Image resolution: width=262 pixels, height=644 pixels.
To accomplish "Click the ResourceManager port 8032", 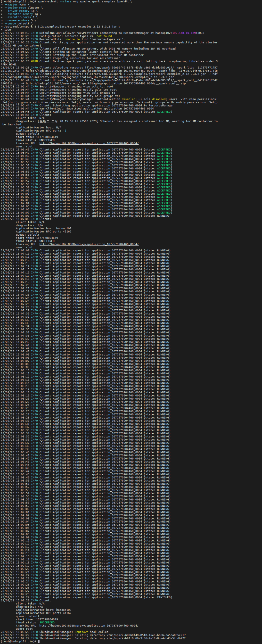I will coord(200,33).
